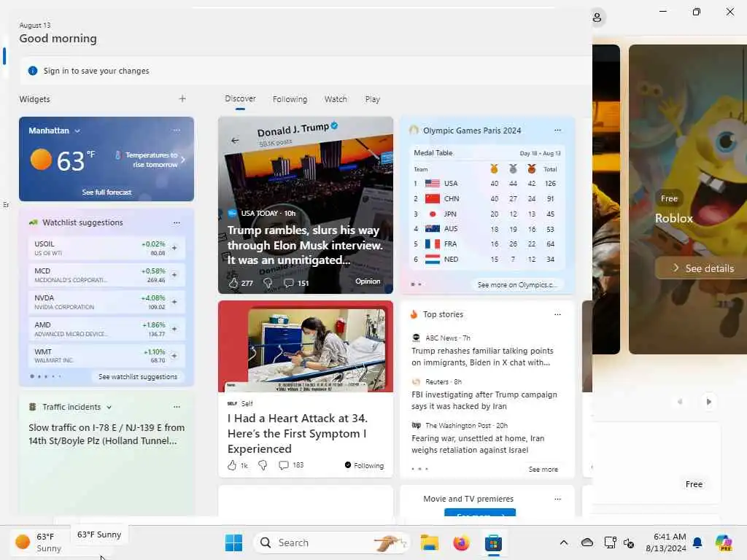Dislike the Heart Attack at 34 article
Screen dimensions: 747x560
tap(263, 465)
